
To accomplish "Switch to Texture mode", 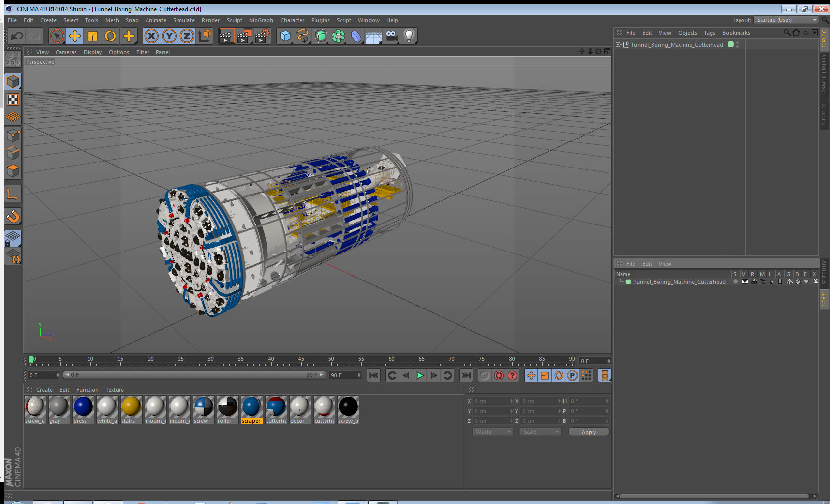I will click(13, 100).
